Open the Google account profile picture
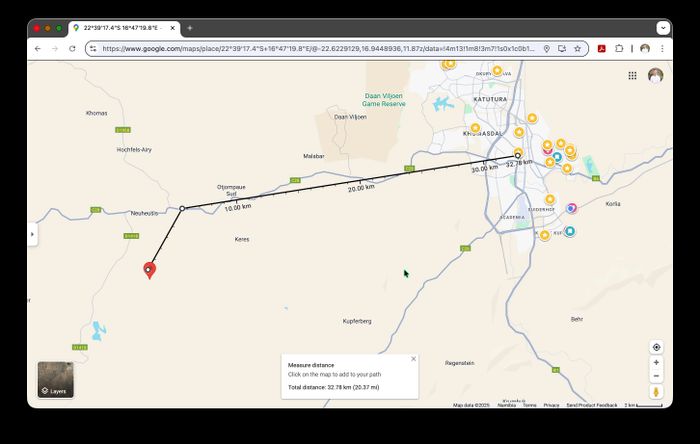The width and height of the screenshot is (700, 444). pyautogui.click(x=656, y=75)
